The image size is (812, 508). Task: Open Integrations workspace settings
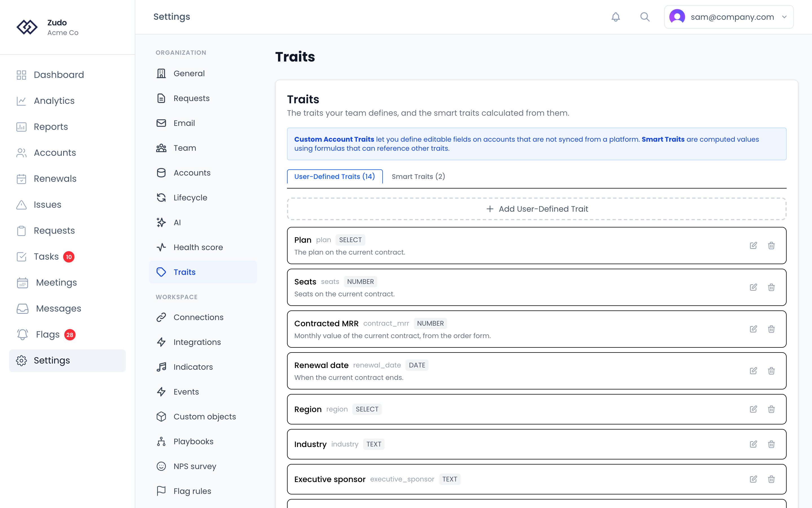[203, 342]
